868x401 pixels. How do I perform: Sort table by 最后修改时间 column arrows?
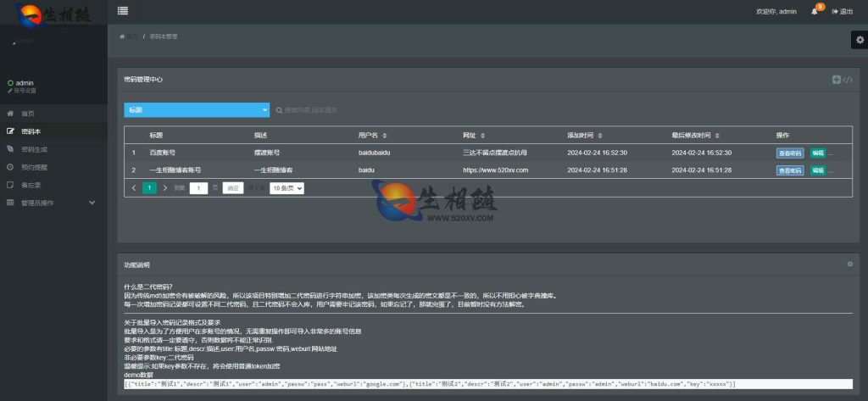tap(717, 136)
